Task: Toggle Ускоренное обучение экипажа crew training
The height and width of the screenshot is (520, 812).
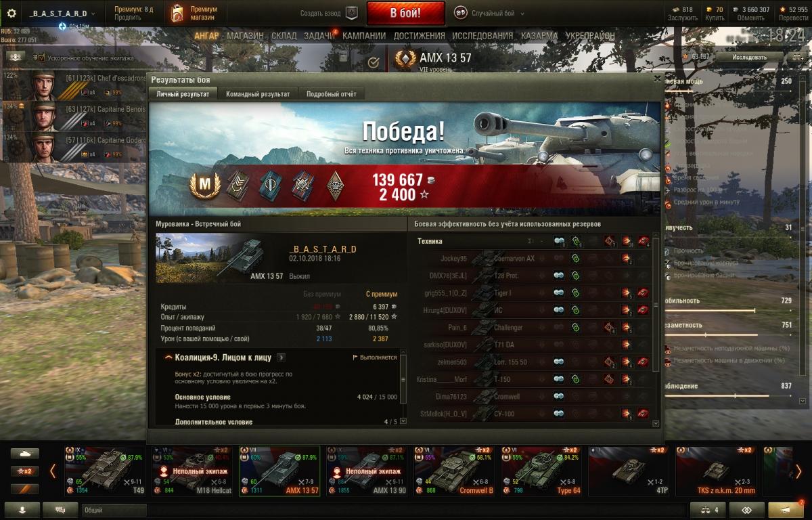Action: (x=41, y=58)
